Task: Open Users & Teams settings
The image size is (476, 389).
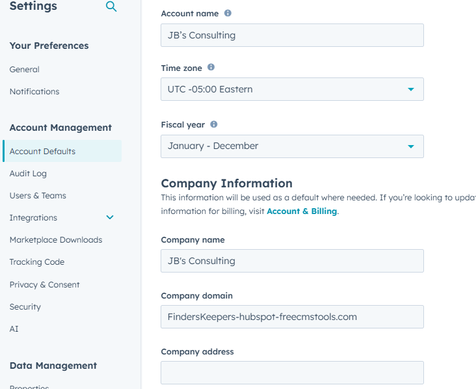Action: 38,195
